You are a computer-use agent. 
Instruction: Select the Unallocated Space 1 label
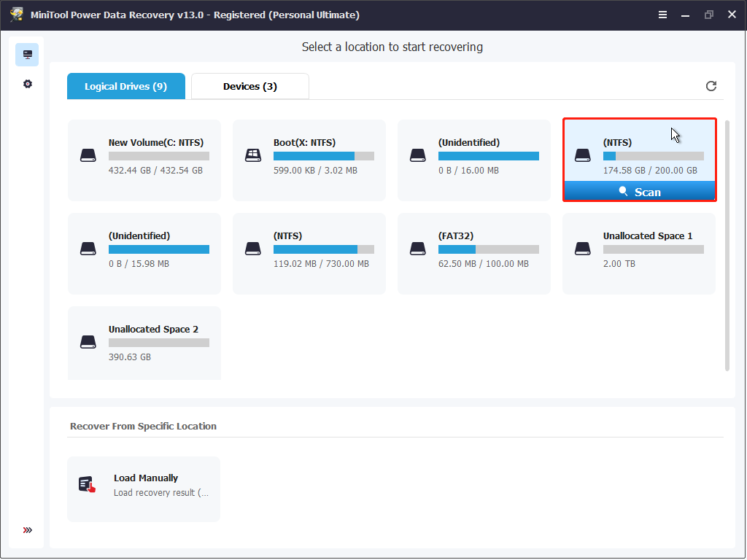(648, 236)
